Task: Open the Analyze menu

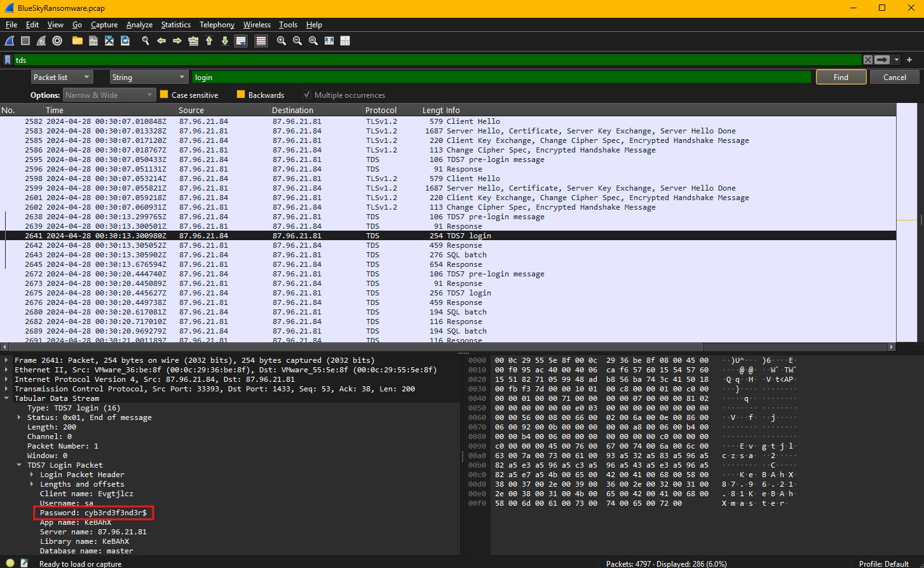Action: (139, 25)
